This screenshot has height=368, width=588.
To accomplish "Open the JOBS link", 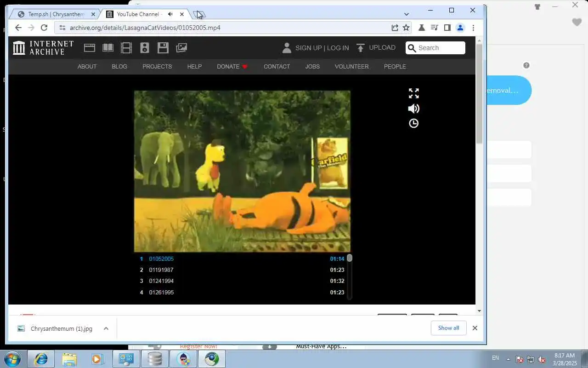I will click(312, 67).
